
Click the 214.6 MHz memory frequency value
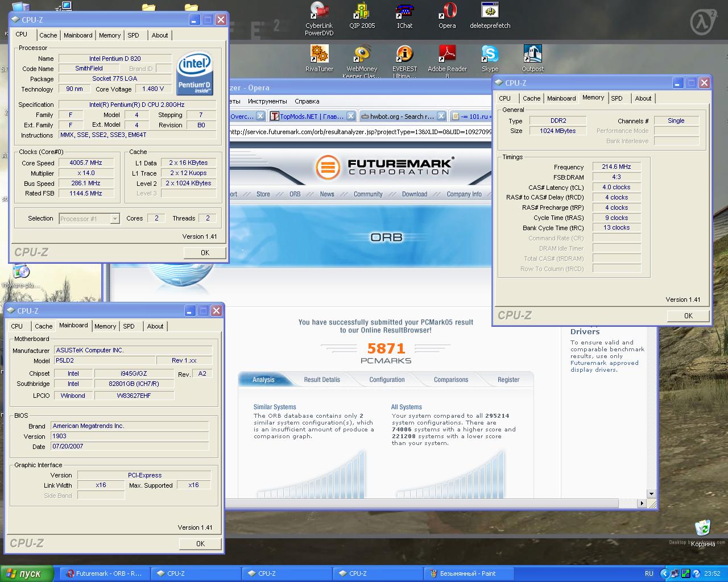[x=617, y=167]
